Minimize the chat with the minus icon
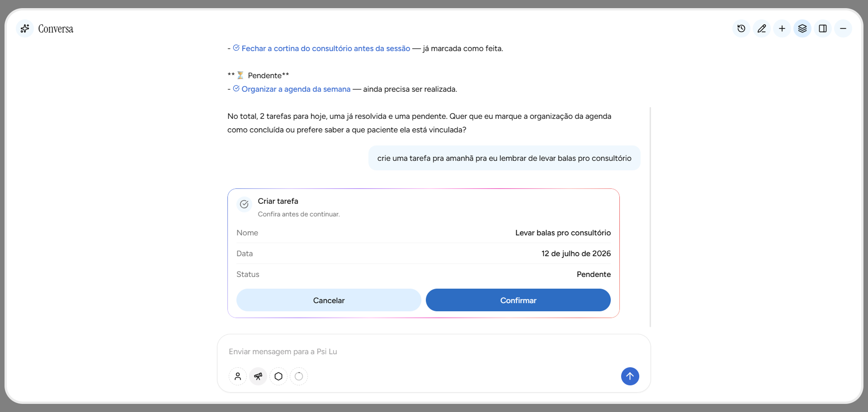Screen dimensions: 868x412 click(x=843, y=28)
